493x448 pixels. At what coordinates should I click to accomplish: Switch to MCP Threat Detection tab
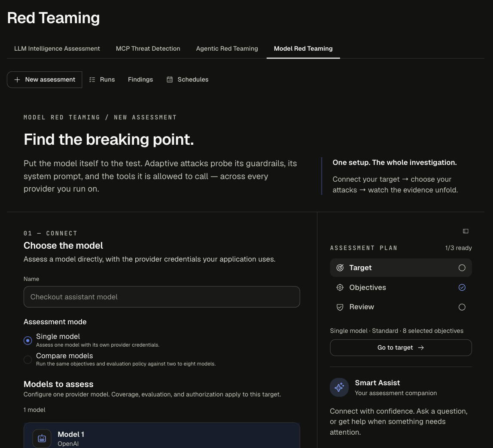(x=148, y=49)
